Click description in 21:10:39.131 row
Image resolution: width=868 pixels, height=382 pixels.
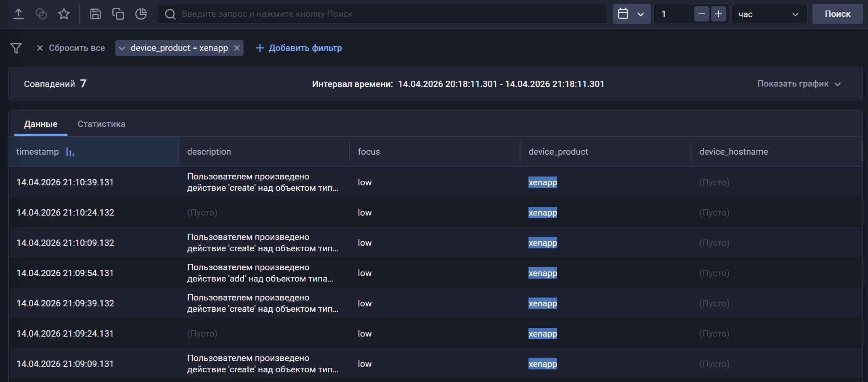(263, 182)
